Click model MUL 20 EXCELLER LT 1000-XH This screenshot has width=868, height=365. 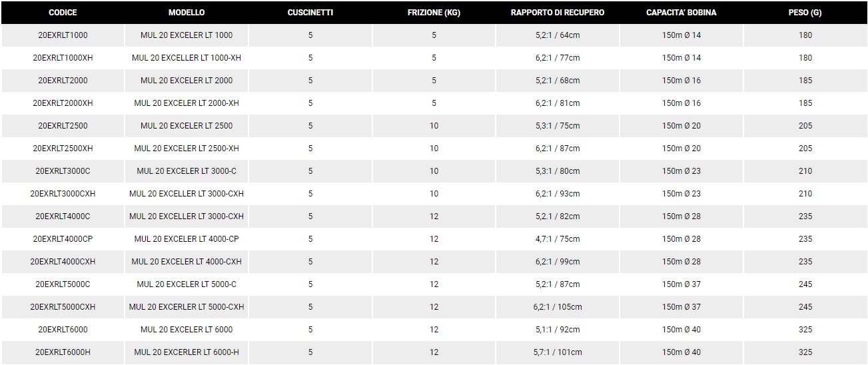187,58
